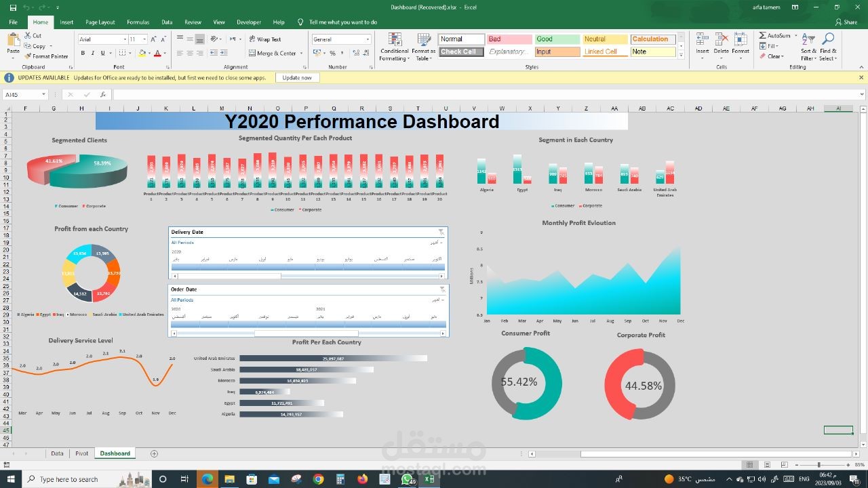Set bottom vertical align
Screen dimensions: 868x488
coord(201,39)
